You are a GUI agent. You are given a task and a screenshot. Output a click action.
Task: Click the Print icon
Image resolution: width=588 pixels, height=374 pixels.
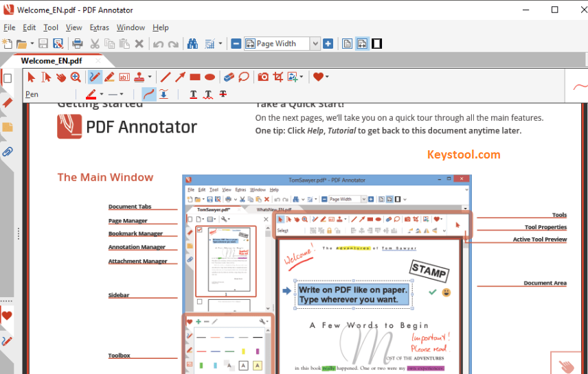click(x=78, y=44)
